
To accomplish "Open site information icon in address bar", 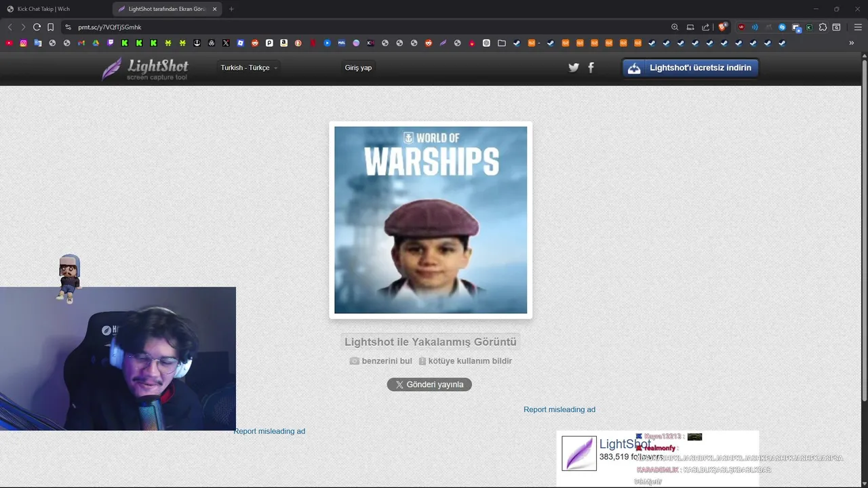I will 68,27.
